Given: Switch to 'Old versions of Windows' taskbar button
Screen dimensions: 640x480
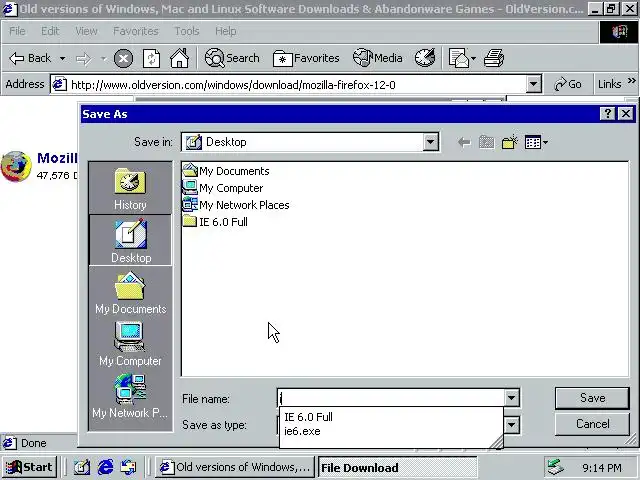Looking at the screenshot, I should point(234,467).
